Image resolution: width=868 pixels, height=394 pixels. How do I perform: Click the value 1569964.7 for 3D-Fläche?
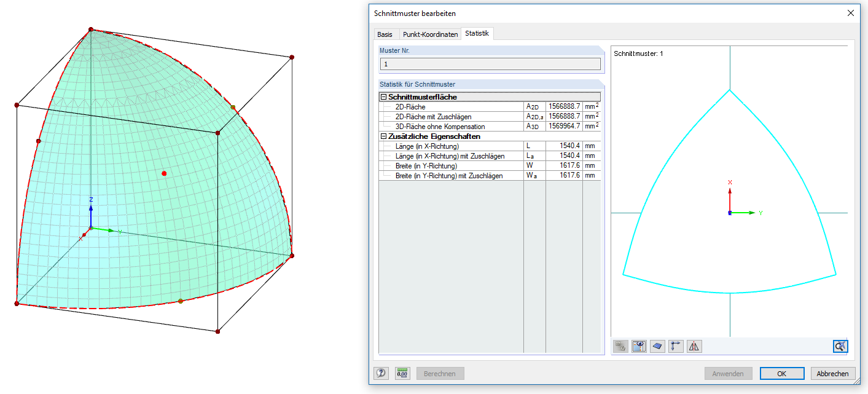click(x=564, y=127)
